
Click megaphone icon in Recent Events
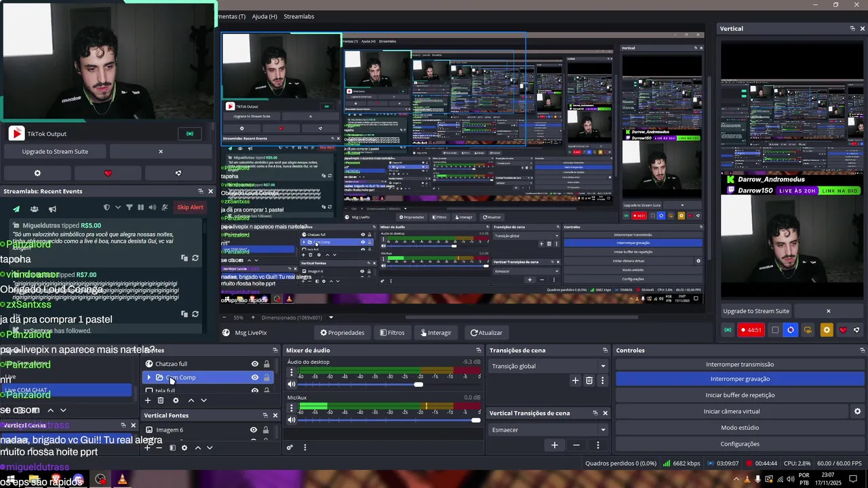point(52,209)
